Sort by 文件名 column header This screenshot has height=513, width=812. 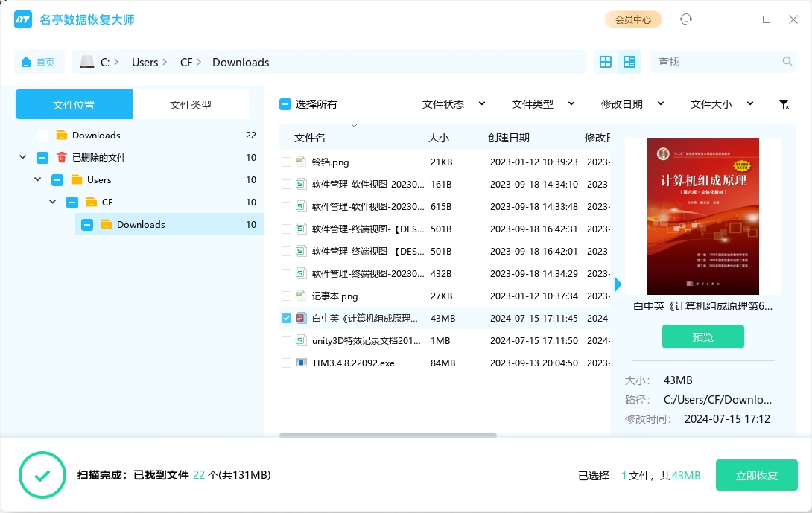[x=310, y=138]
